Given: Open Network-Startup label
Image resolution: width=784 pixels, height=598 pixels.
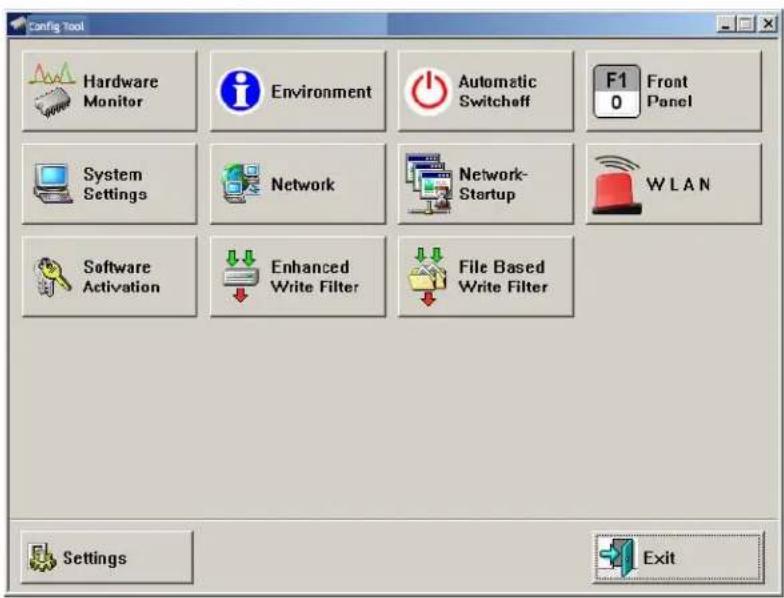Looking at the screenshot, I should (493, 184).
